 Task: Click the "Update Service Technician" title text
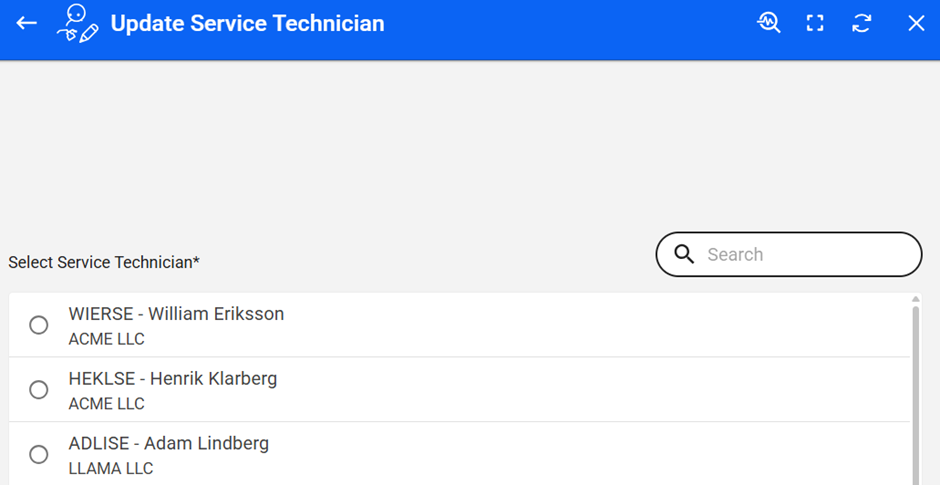point(247,23)
